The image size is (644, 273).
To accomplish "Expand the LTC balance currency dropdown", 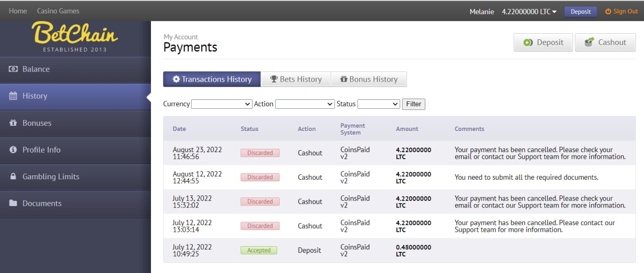I will [x=529, y=11].
